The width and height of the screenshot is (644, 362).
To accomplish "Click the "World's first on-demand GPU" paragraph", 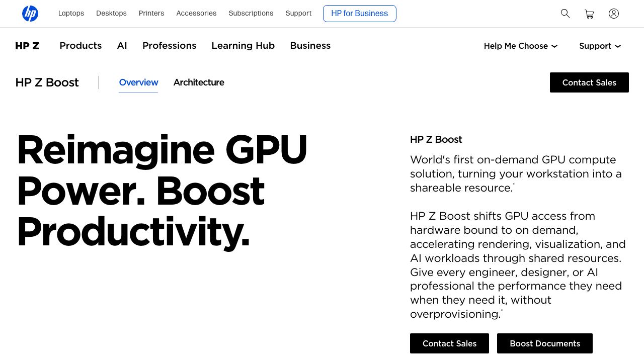I will (x=516, y=173).
